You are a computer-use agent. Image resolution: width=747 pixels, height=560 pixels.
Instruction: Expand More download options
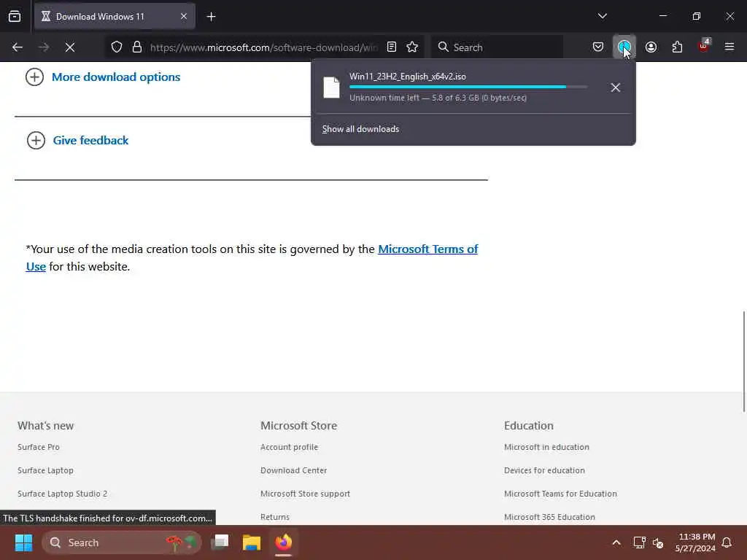[x=103, y=77]
